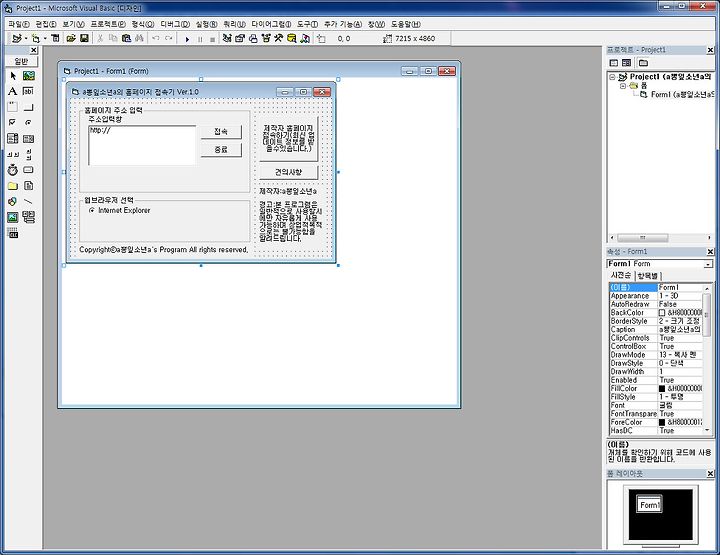Select the Frame control tool
Viewport: 720px width, 555px height.
[13, 107]
